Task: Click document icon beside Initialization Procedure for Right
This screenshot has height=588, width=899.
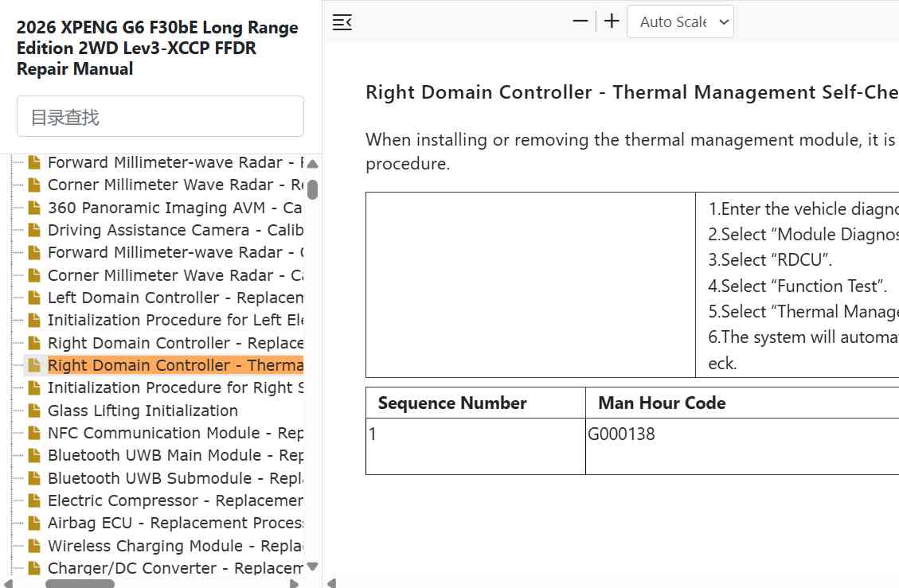Action: pos(34,388)
